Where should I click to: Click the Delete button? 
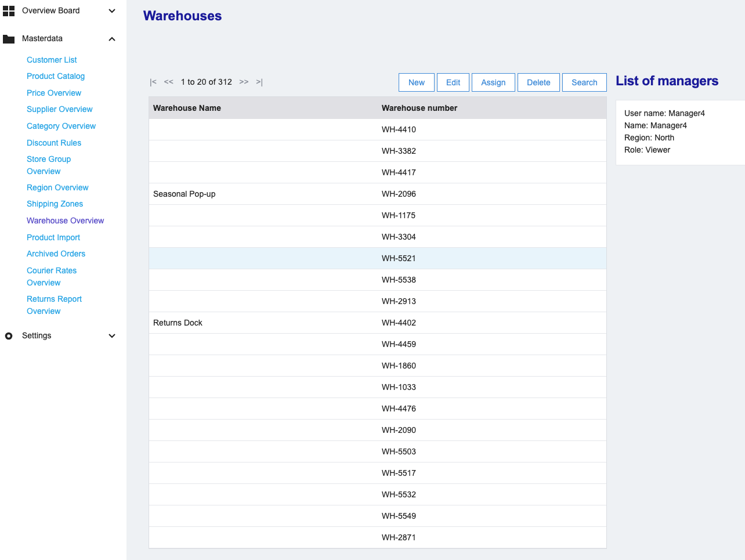pyautogui.click(x=538, y=82)
